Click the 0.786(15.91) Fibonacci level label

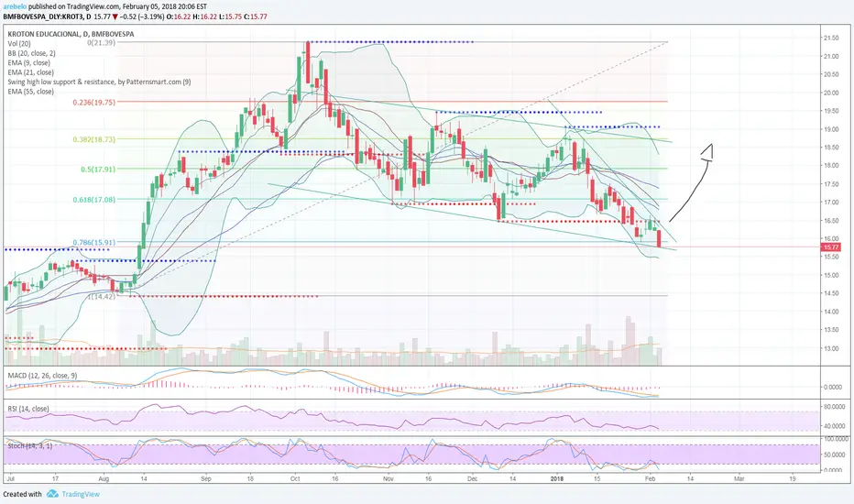[x=93, y=243]
